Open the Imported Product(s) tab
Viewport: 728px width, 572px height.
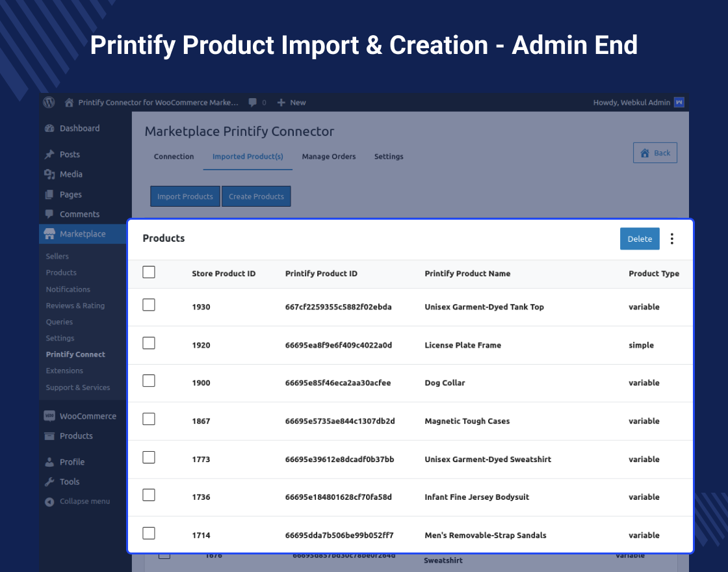[x=248, y=157]
